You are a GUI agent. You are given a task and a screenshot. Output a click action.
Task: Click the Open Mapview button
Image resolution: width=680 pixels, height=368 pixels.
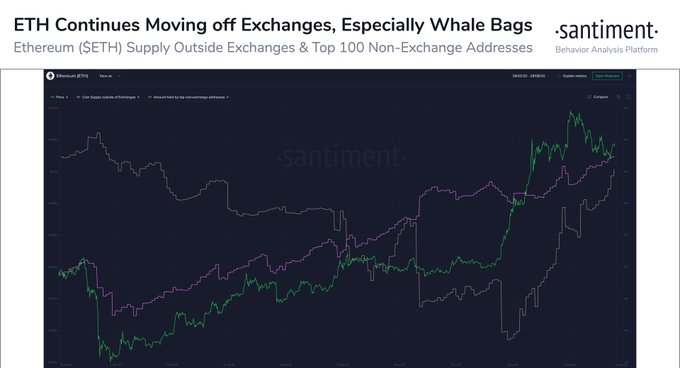tap(607, 76)
